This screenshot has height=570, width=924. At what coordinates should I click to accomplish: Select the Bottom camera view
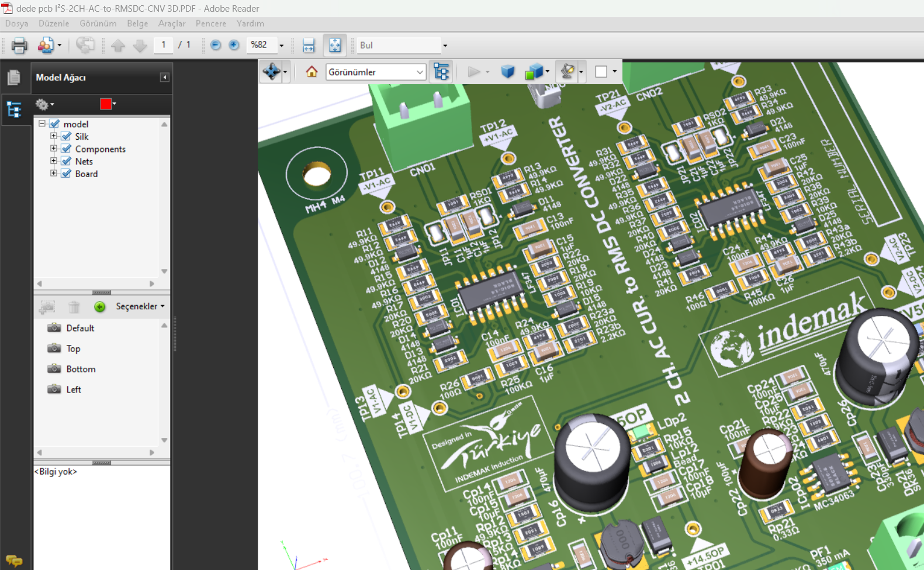point(81,369)
